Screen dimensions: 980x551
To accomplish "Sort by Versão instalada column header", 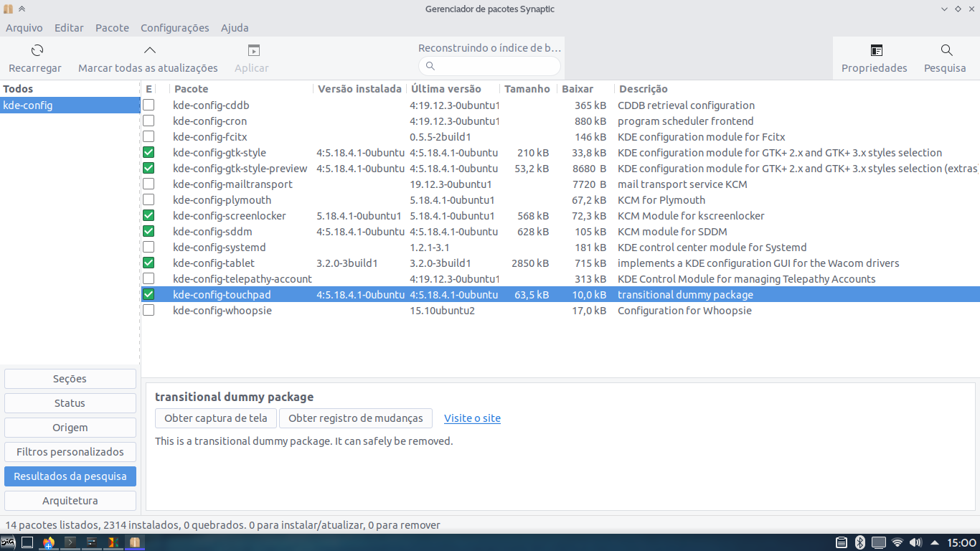I will point(359,89).
